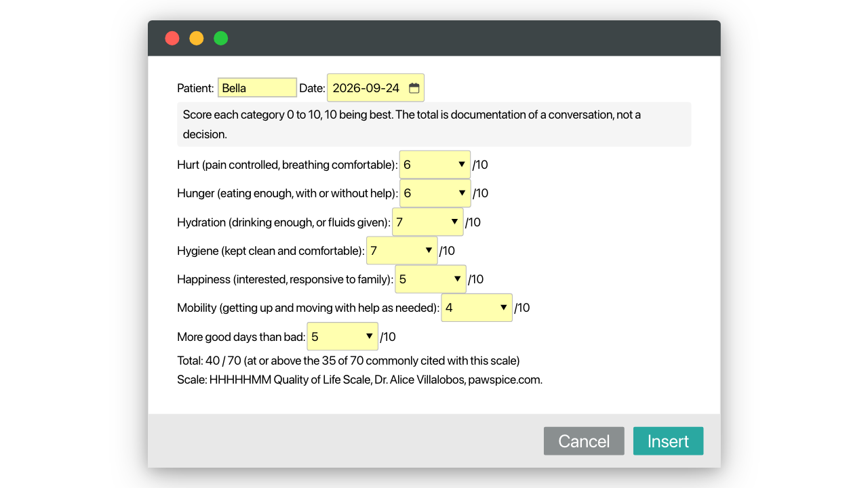Click the Hurt (pain controlled) label
Screen dimensions: 868x488
click(288, 165)
